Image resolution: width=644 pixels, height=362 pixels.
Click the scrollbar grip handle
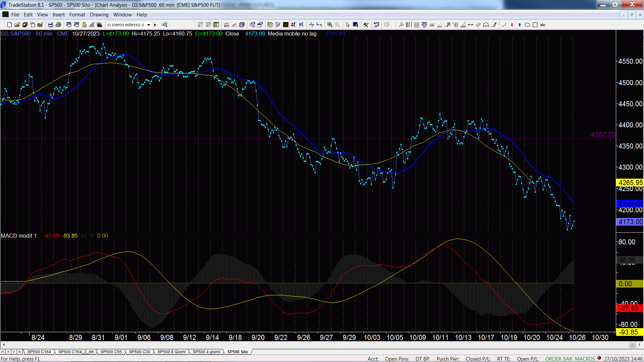pyautogui.click(x=633, y=345)
